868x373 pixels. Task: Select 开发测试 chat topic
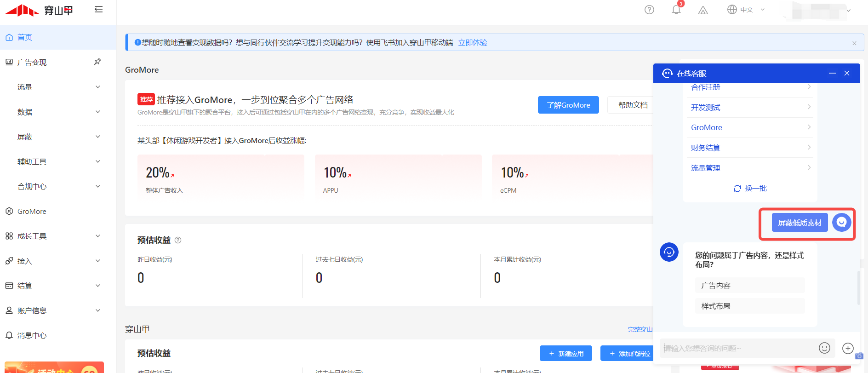pos(750,107)
